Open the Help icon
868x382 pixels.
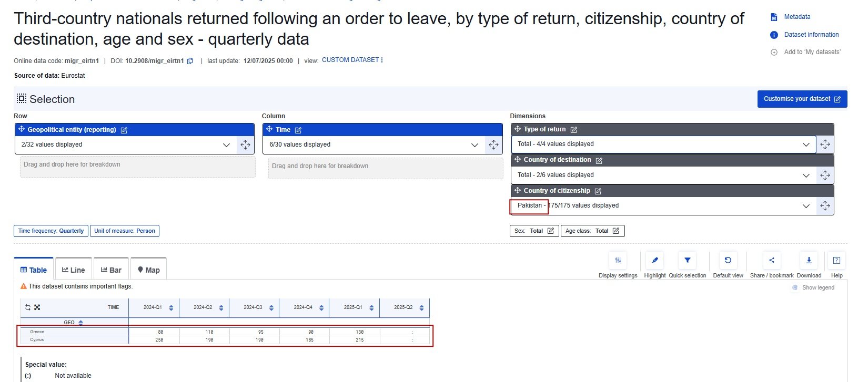(836, 260)
